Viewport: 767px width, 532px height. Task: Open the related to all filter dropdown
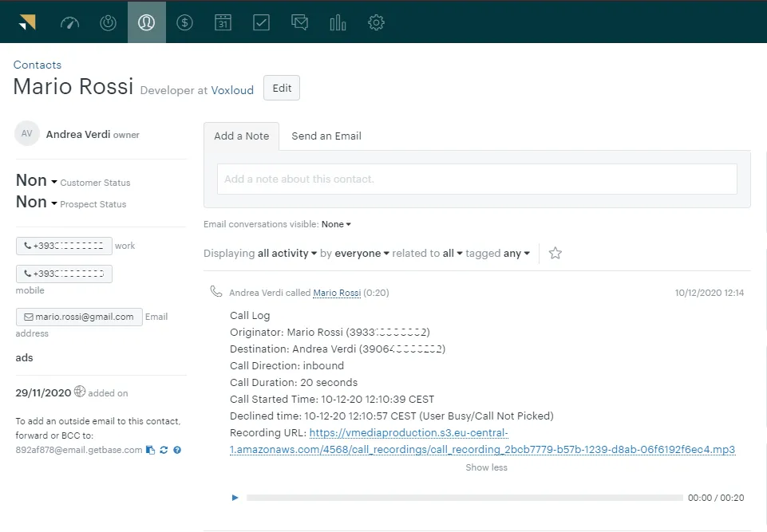[453, 254]
